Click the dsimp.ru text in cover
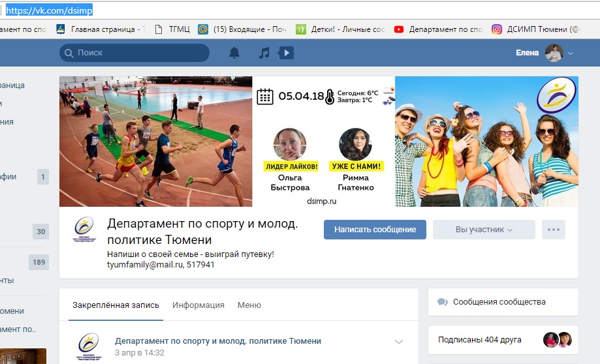 pyautogui.click(x=321, y=201)
